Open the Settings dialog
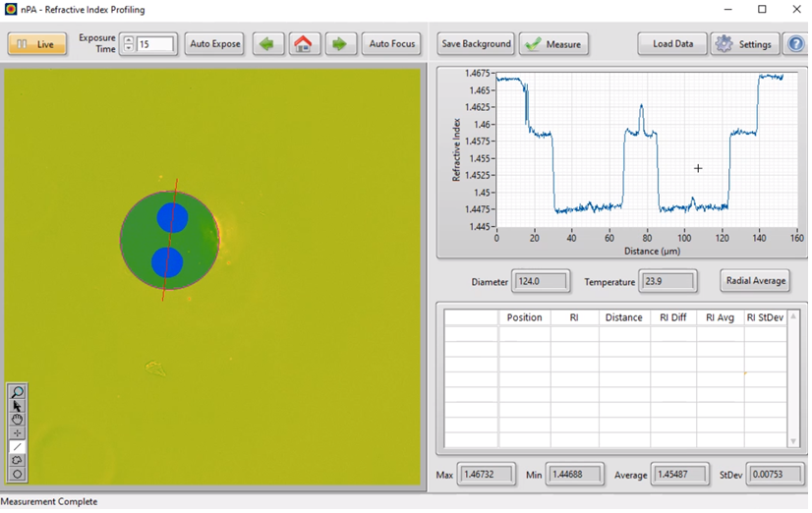Viewport: 812px width, 513px height. tap(744, 44)
